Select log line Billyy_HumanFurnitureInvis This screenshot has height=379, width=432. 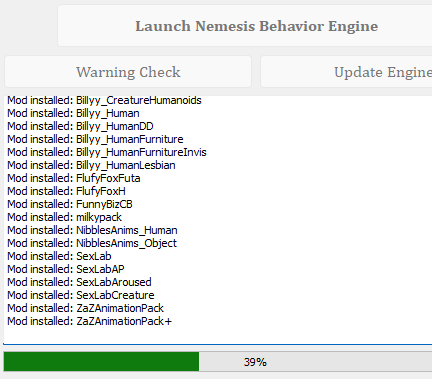click(x=107, y=152)
